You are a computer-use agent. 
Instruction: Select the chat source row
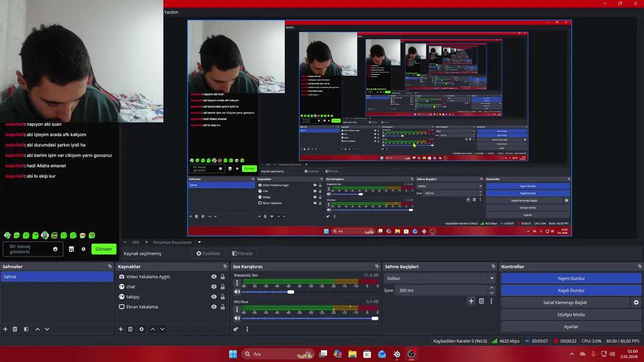pos(171,287)
